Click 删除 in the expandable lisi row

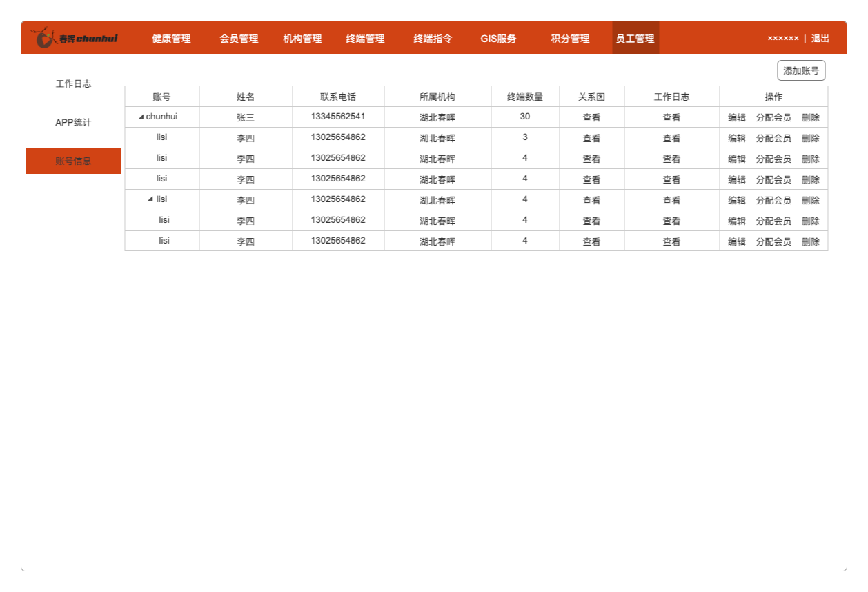click(811, 200)
